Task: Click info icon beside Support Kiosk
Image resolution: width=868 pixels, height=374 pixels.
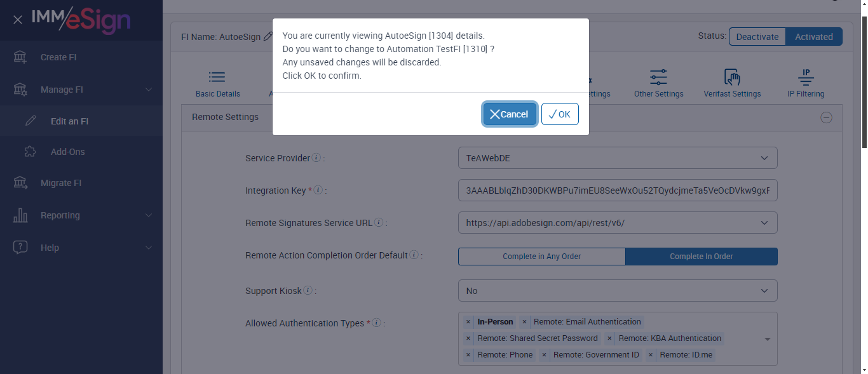Action: point(308,291)
